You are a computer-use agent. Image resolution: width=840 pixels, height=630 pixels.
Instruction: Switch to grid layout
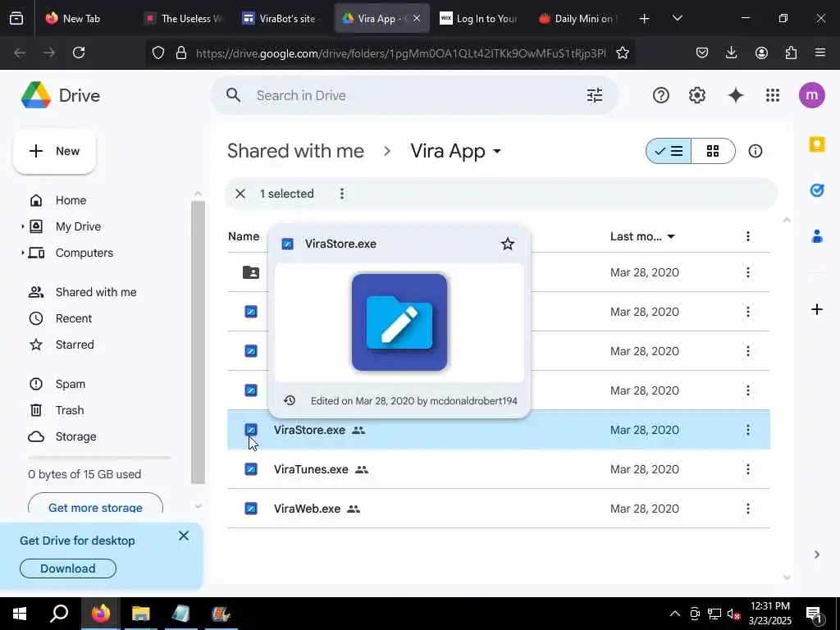coord(713,151)
